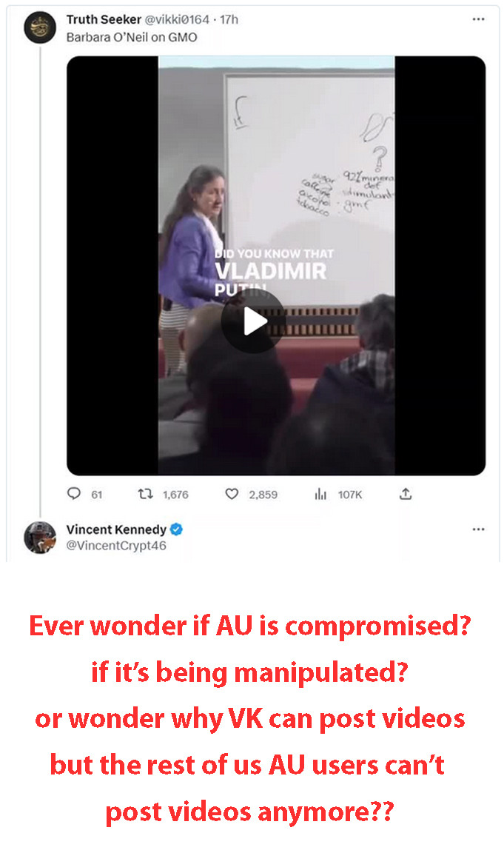
Task: View analytics bar chart icon at 107K
Action: 320,494
